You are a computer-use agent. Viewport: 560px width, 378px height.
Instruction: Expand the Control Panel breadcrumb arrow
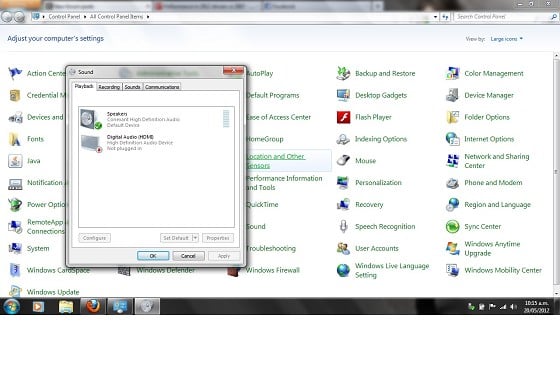click(x=85, y=17)
